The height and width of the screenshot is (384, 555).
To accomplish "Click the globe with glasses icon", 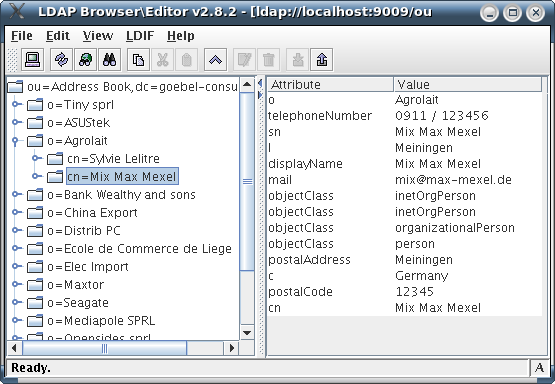I will 85,59.
